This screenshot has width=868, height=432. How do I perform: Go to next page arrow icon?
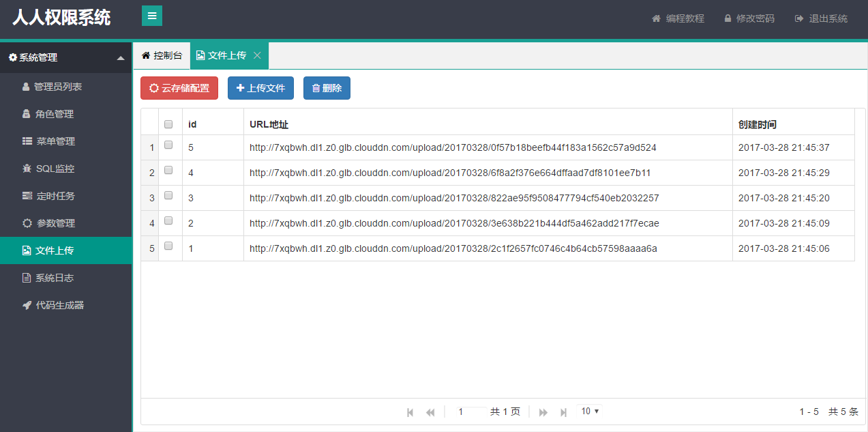pos(543,412)
